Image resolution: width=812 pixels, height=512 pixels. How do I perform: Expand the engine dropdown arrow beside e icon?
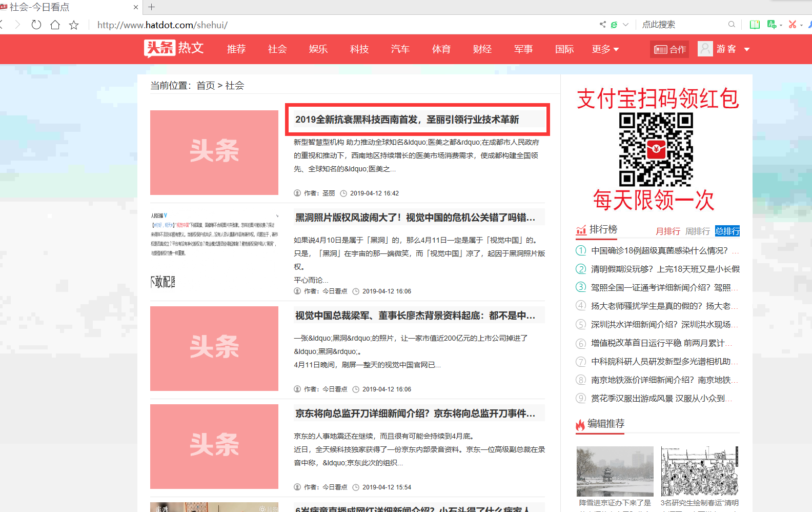pyautogui.click(x=625, y=25)
